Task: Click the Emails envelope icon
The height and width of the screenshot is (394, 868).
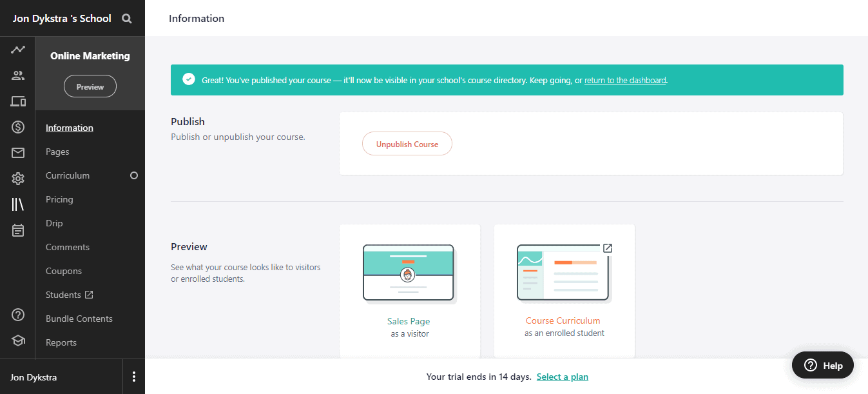Action: 18,153
